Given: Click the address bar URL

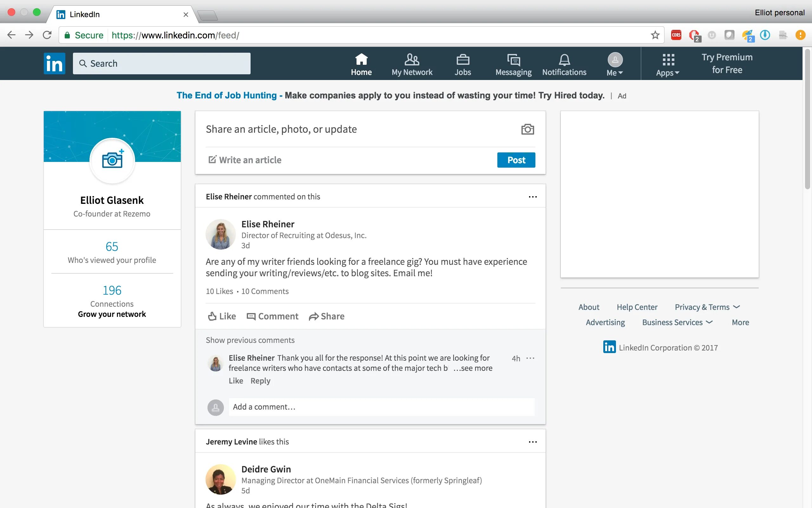Looking at the screenshot, I should (x=175, y=35).
